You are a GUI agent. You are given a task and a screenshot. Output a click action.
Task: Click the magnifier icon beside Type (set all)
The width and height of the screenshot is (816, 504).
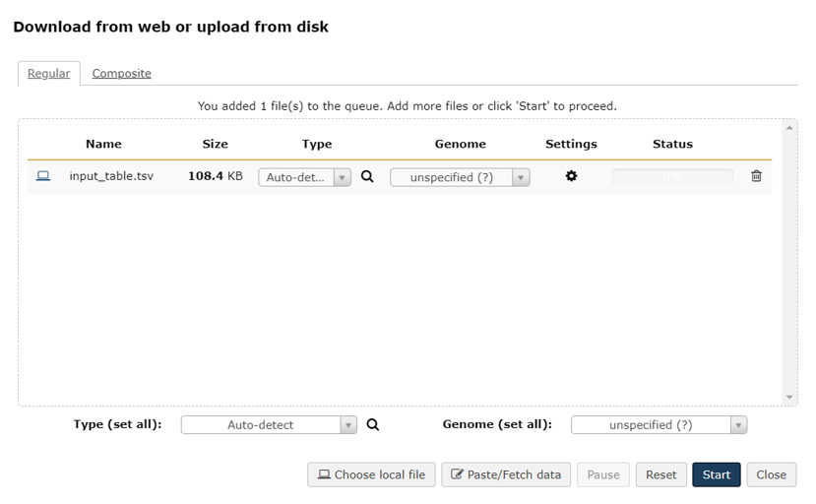click(x=373, y=425)
